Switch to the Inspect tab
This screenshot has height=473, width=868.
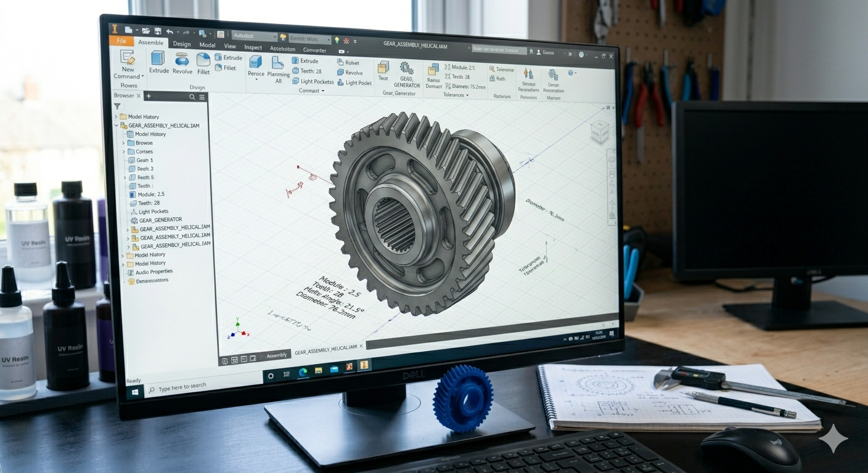(253, 46)
